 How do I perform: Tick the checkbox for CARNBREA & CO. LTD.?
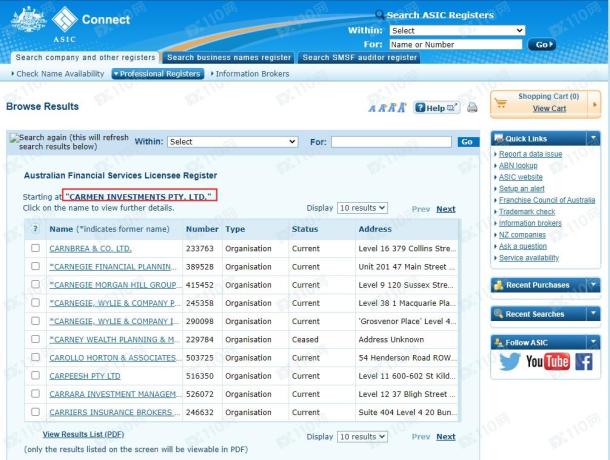35,248
